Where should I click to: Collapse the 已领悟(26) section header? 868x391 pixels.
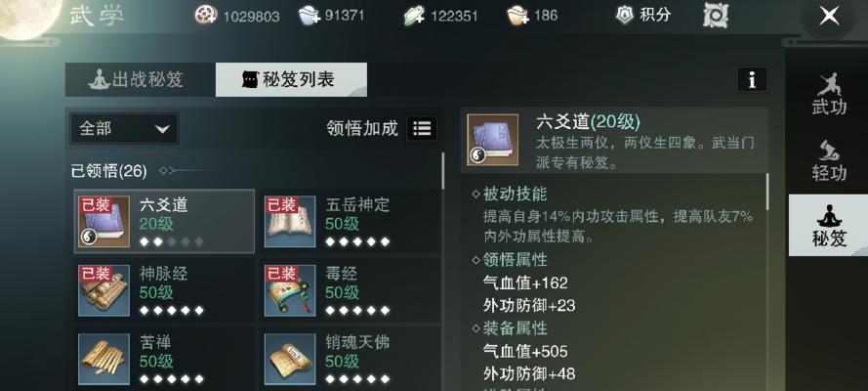[x=109, y=171]
